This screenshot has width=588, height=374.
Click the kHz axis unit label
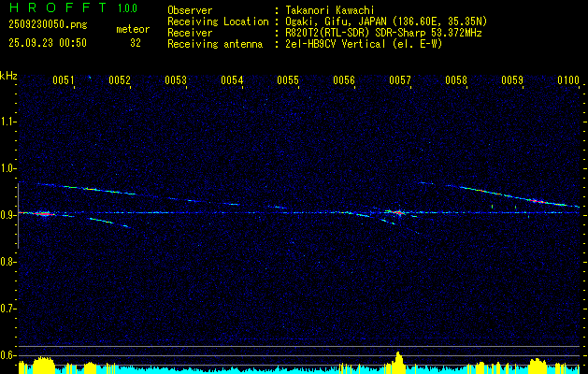click(x=8, y=76)
